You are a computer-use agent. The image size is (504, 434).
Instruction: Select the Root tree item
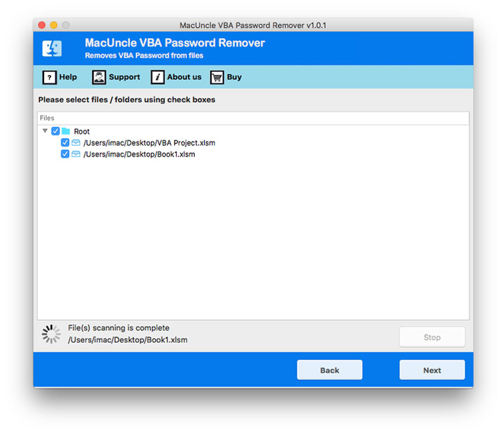tap(82, 131)
